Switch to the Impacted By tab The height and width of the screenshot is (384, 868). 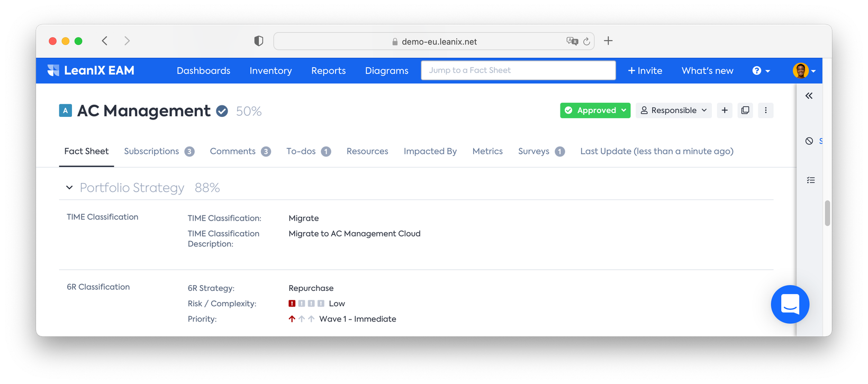tap(430, 151)
